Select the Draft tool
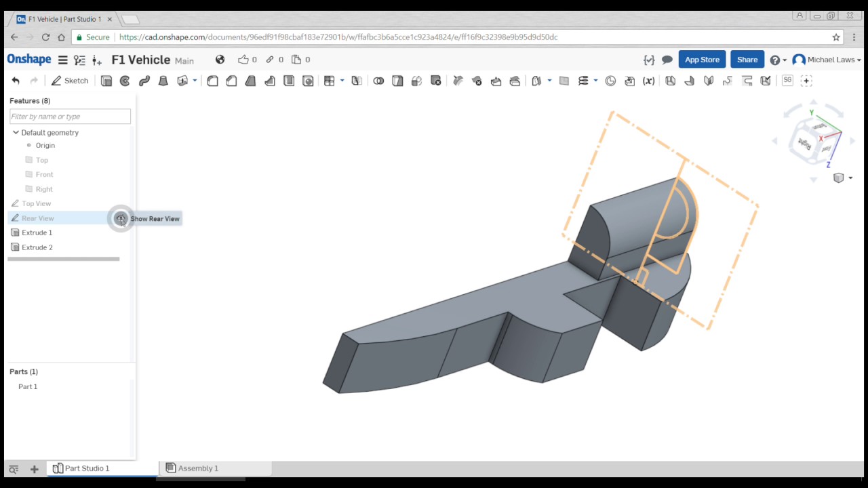 [250, 81]
